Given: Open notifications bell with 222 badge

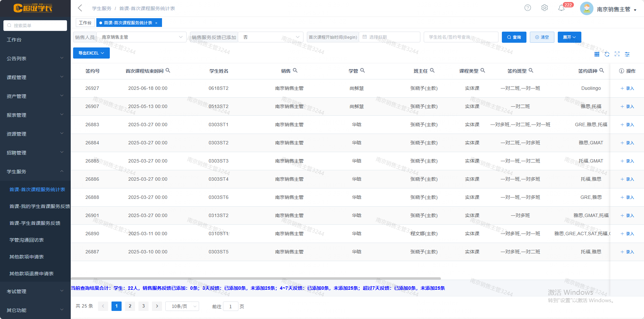Looking at the screenshot, I should (561, 8).
